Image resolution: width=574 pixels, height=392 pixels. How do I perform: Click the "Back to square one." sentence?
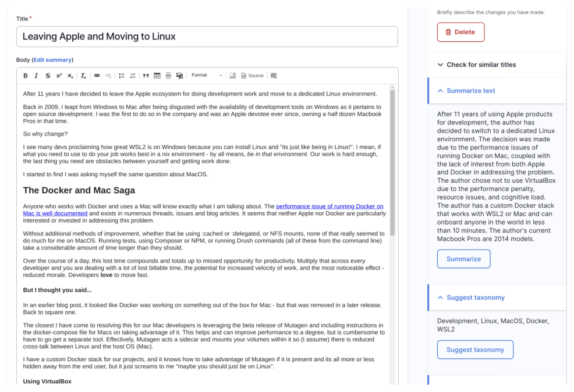(50, 312)
